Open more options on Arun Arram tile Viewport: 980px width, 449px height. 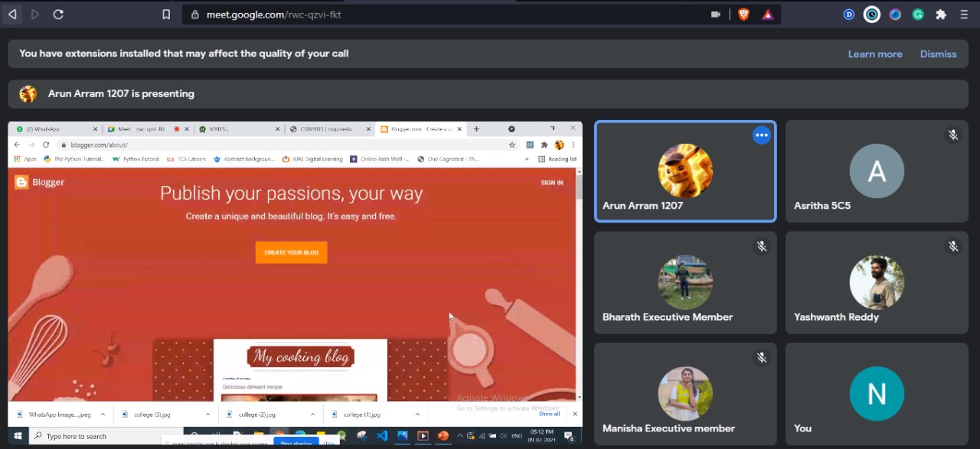click(x=761, y=135)
